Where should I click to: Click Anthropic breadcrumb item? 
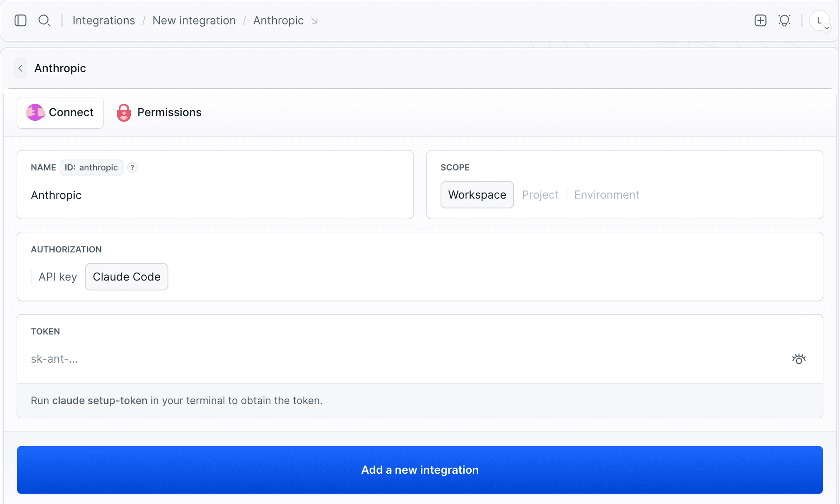pyautogui.click(x=278, y=21)
